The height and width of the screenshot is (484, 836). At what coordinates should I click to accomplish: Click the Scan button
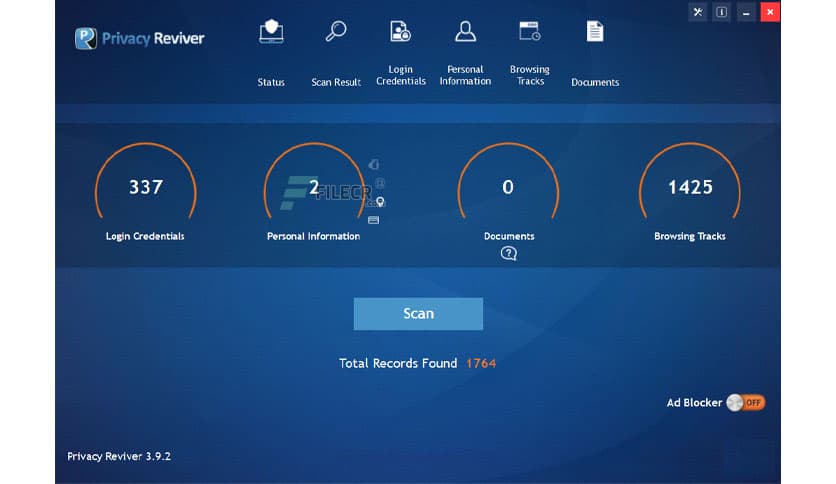point(418,313)
